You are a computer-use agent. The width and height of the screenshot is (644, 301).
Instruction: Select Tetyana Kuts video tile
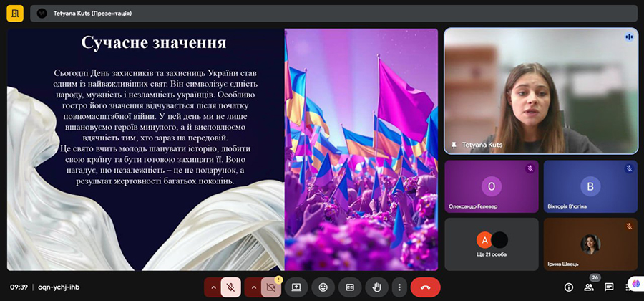pyautogui.click(x=541, y=91)
